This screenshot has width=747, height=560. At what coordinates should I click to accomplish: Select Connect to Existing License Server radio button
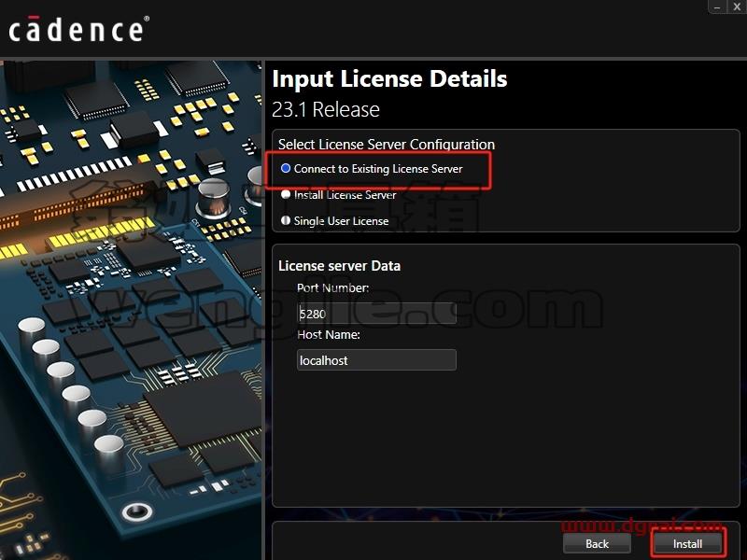pos(286,169)
